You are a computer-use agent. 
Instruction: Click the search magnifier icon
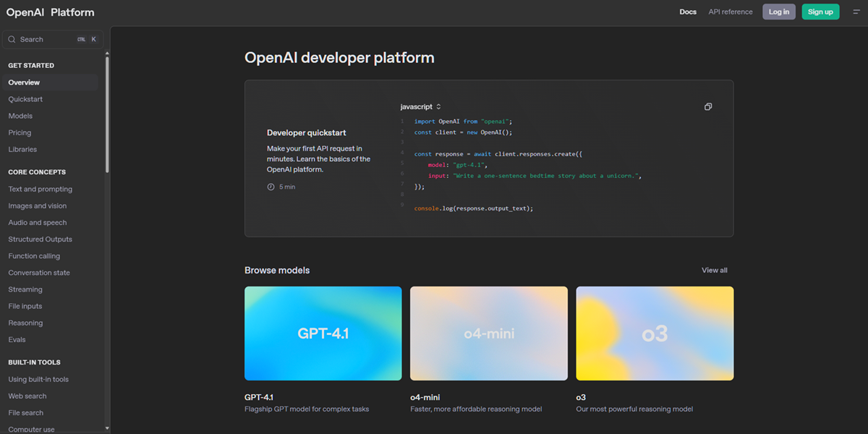pos(13,40)
